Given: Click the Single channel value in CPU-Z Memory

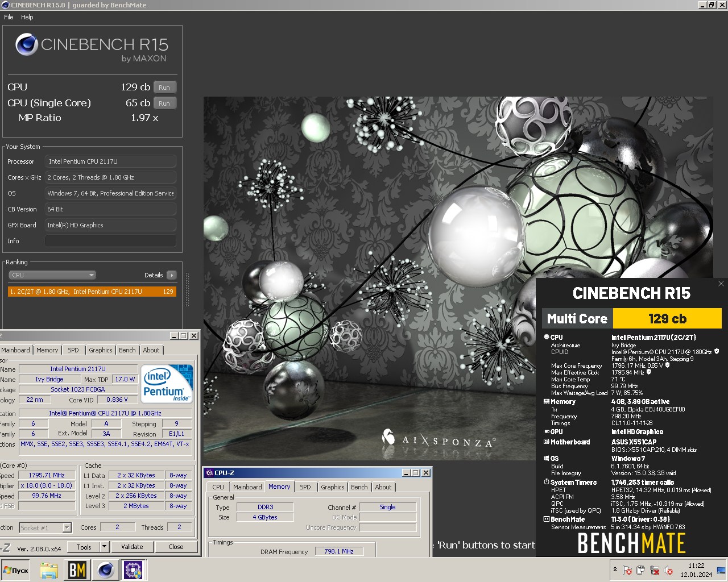Looking at the screenshot, I should [x=388, y=507].
